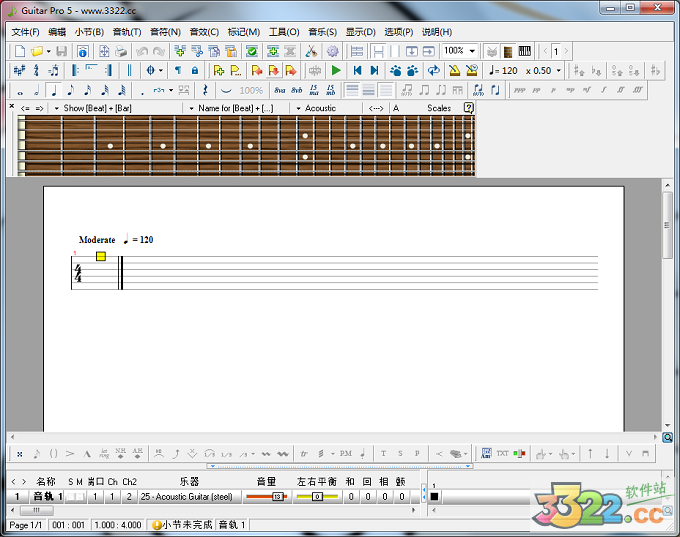The width and height of the screenshot is (680, 537).
Task: Open the tuplet r3 dropdown arrow
Action: (171, 90)
